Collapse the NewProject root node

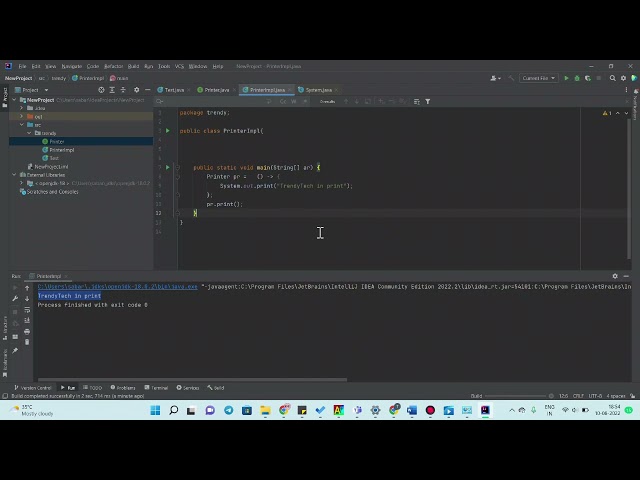[15, 100]
